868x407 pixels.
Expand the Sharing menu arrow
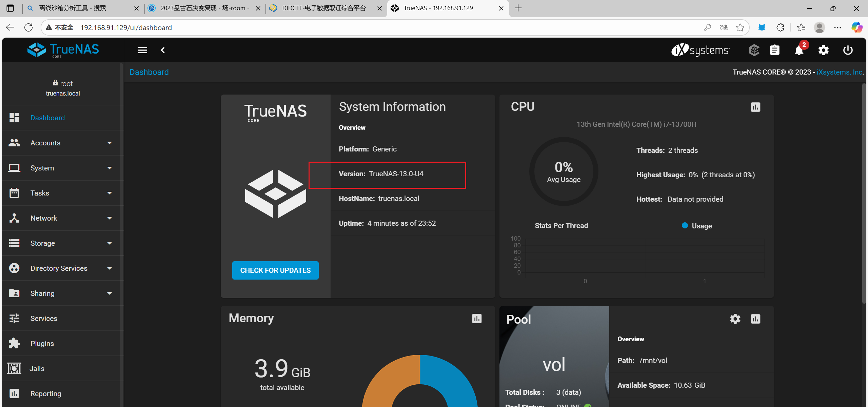[x=109, y=293]
